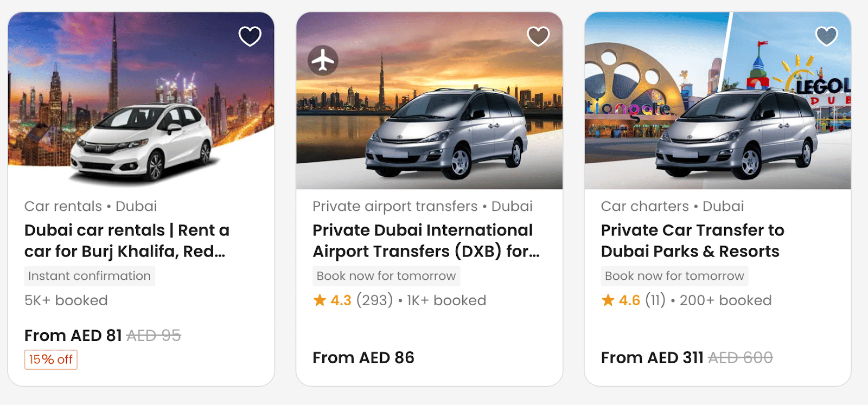Toggle wishlist heart on airport transfers card
Image resolution: width=868 pixels, height=405 pixels.
[x=538, y=36]
